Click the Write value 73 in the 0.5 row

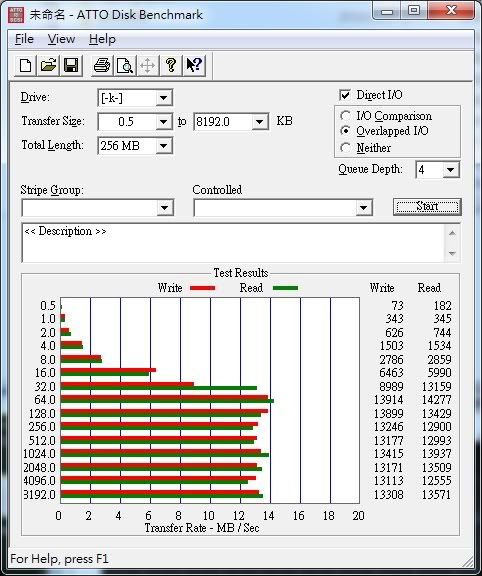pos(397,306)
